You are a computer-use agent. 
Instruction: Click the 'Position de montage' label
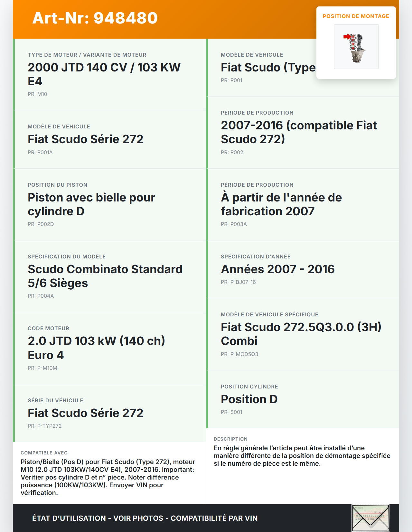click(x=356, y=16)
